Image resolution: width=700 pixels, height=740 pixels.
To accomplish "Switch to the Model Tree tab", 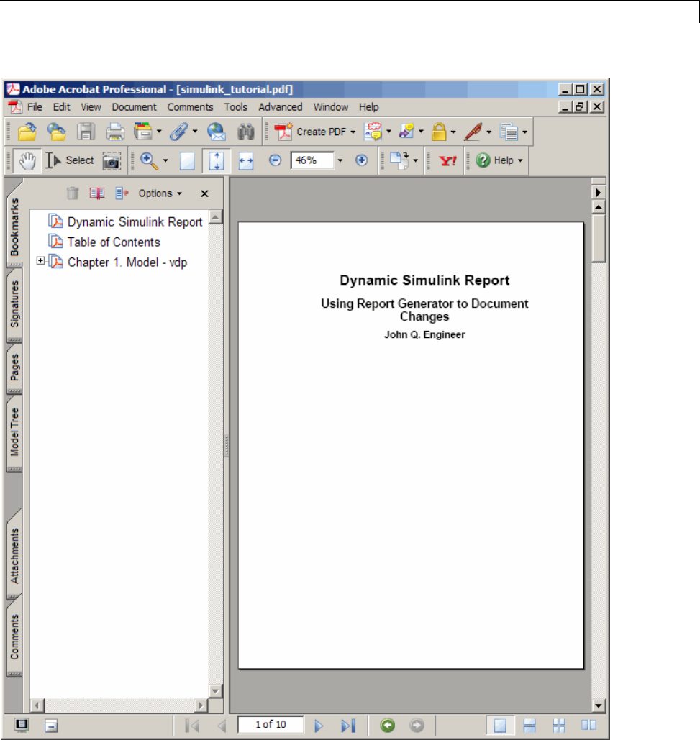I will [x=14, y=431].
